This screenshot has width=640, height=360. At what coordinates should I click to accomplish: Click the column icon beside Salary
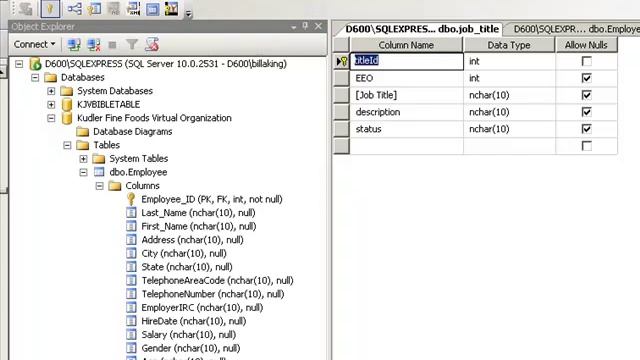click(131, 334)
